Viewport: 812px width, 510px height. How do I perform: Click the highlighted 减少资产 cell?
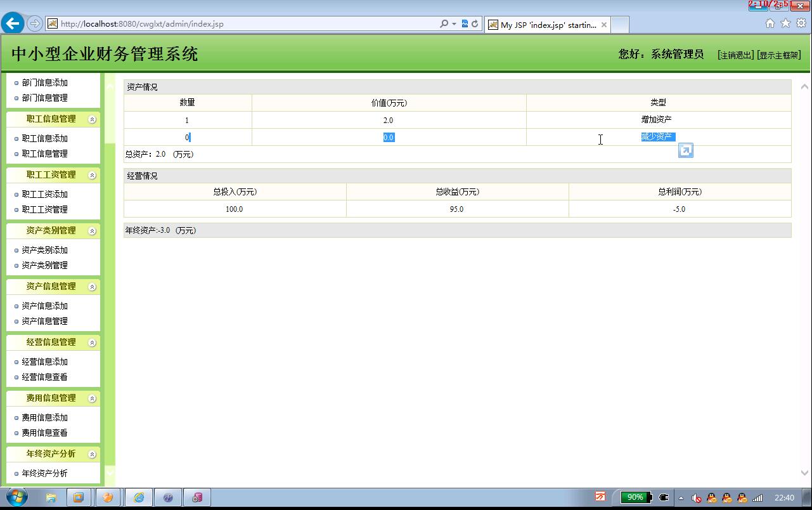658,137
